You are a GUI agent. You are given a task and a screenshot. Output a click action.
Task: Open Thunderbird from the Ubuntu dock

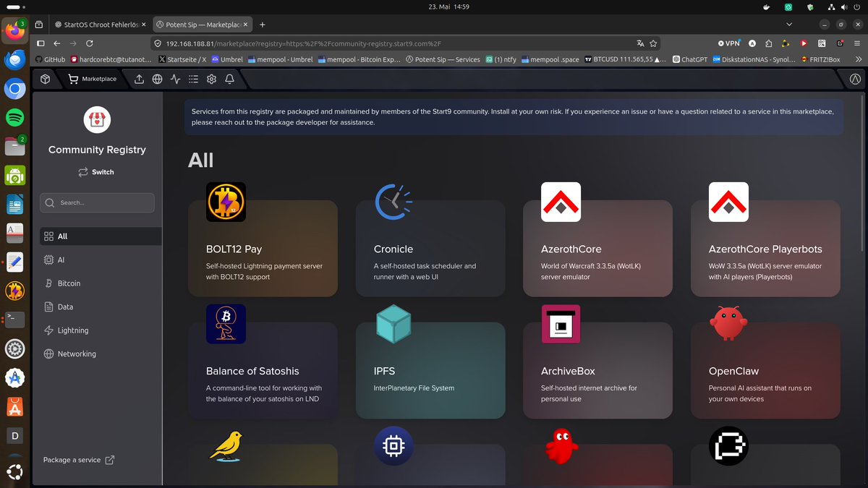pyautogui.click(x=15, y=59)
